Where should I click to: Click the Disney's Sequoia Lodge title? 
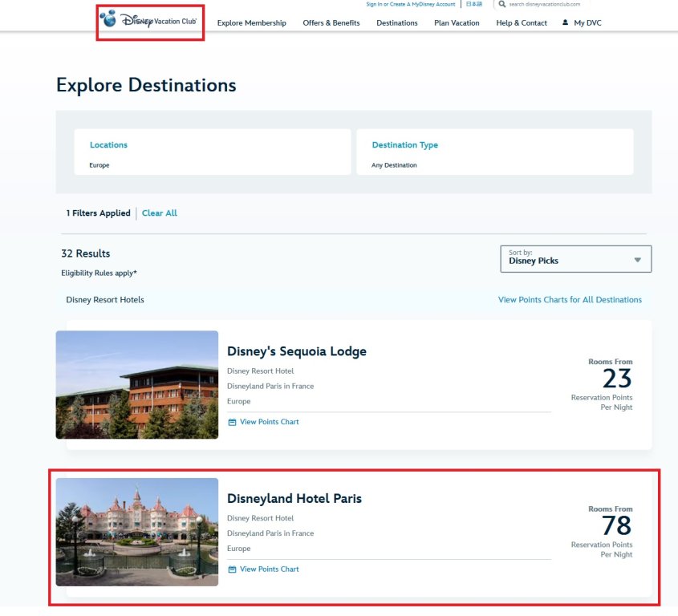pyautogui.click(x=296, y=351)
